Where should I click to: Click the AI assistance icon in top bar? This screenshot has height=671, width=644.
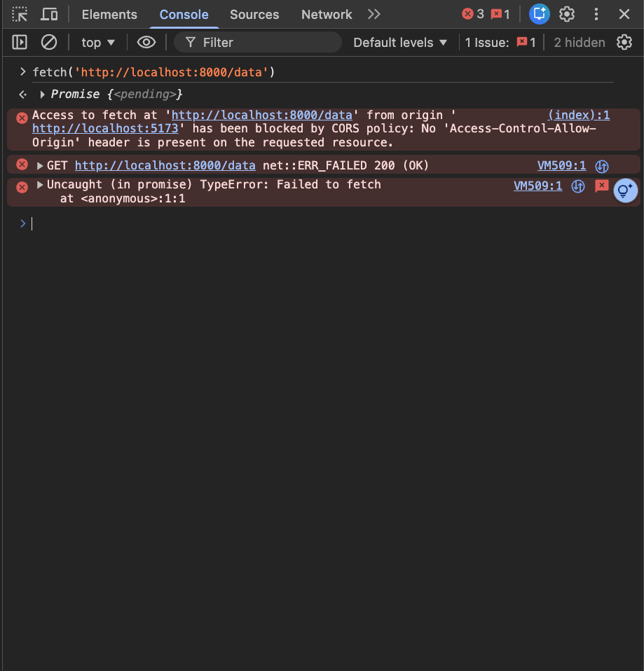[x=539, y=14]
